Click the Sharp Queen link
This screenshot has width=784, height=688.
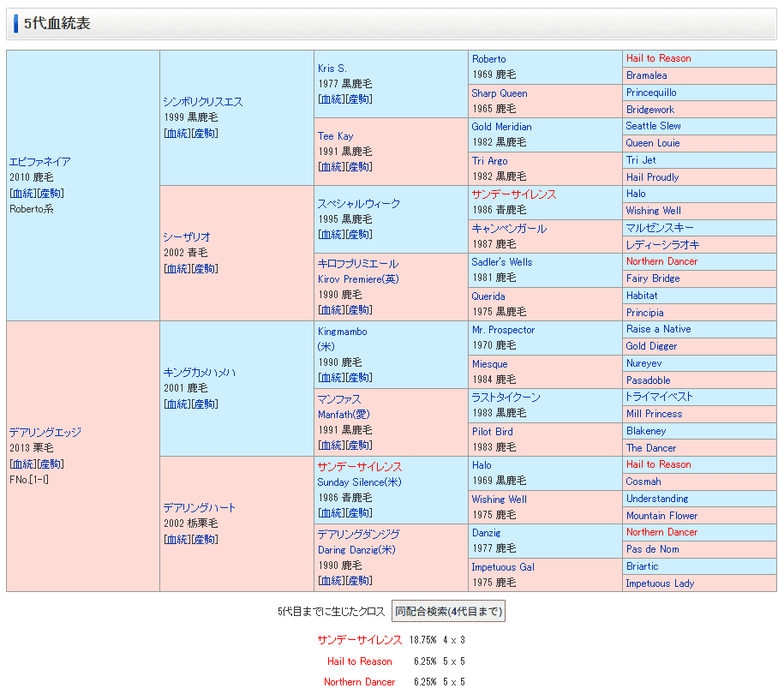point(500,93)
